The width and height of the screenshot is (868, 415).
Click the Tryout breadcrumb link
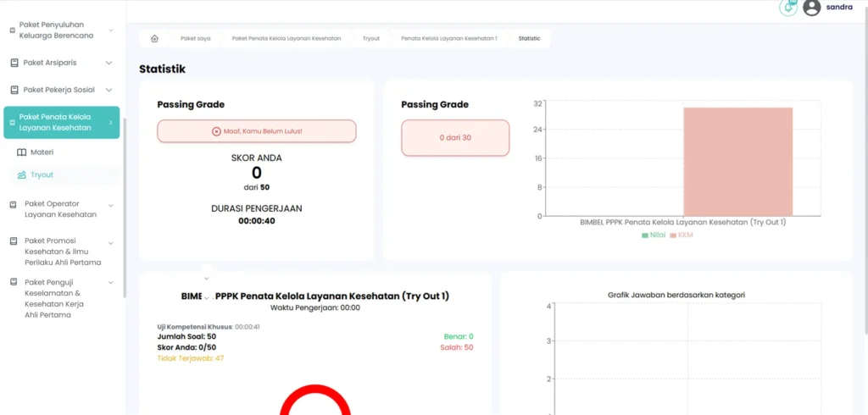(x=370, y=39)
